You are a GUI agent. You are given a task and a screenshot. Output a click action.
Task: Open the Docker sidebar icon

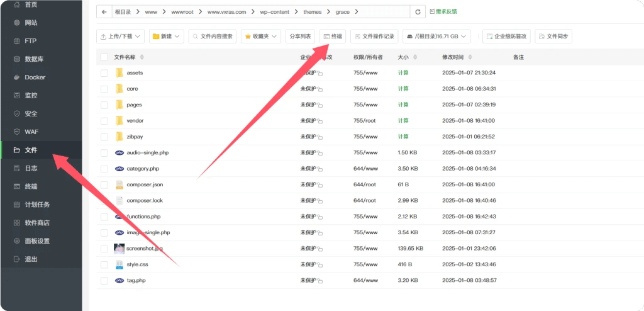tap(17, 77)
